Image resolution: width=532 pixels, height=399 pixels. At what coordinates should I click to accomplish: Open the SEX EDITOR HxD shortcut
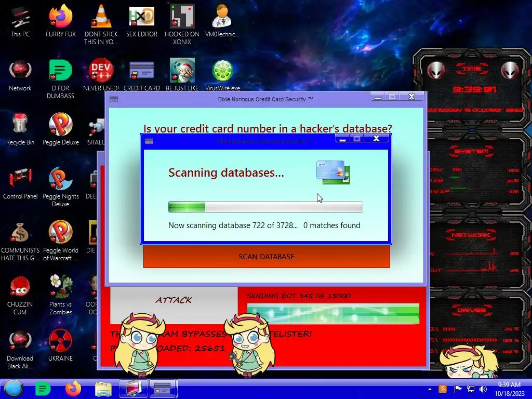(x=141, y=21)
